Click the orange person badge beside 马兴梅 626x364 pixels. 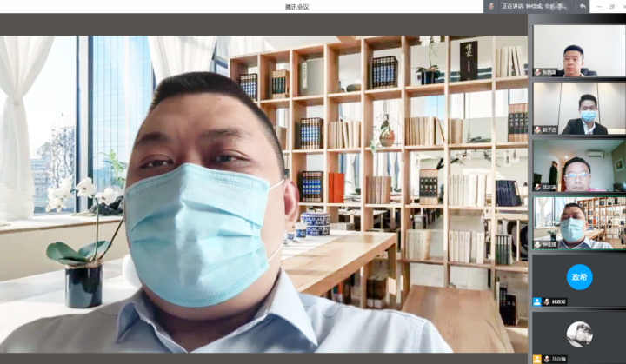click(537, 359)
